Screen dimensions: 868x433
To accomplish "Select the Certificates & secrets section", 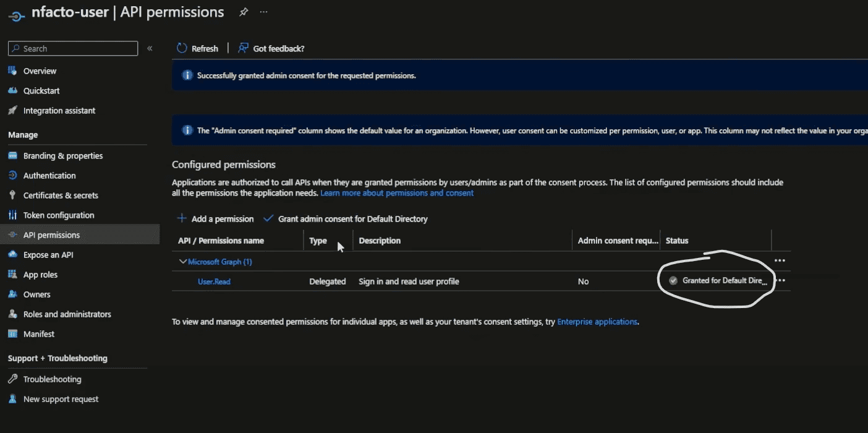I will coord(60,195).
